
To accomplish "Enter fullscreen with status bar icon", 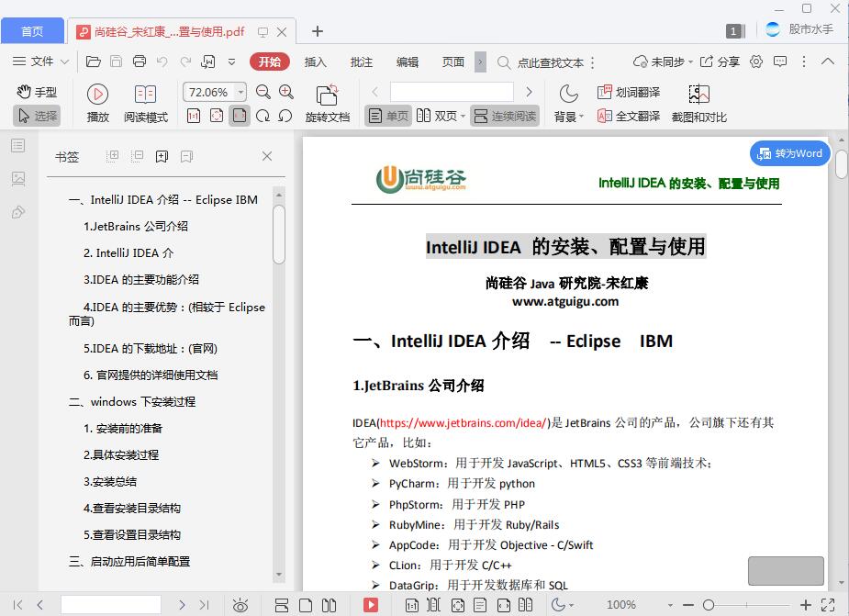I will pyautogui.click(x=828, y=605).
